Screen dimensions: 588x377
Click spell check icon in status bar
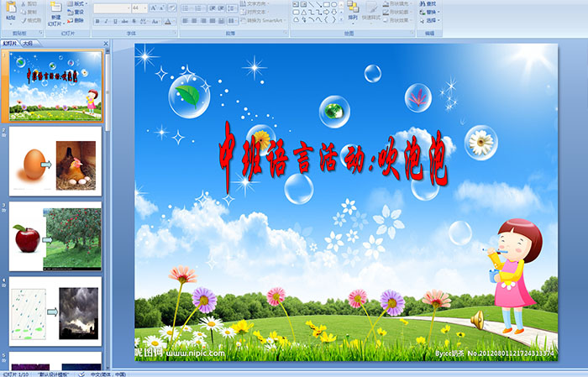coord(81,374)
